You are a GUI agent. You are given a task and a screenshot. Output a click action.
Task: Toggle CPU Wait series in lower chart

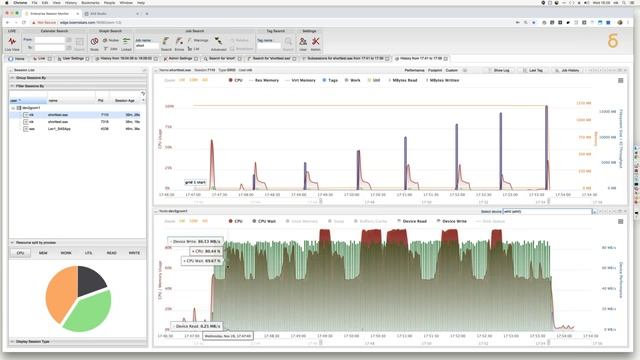(x=264, y=221)
